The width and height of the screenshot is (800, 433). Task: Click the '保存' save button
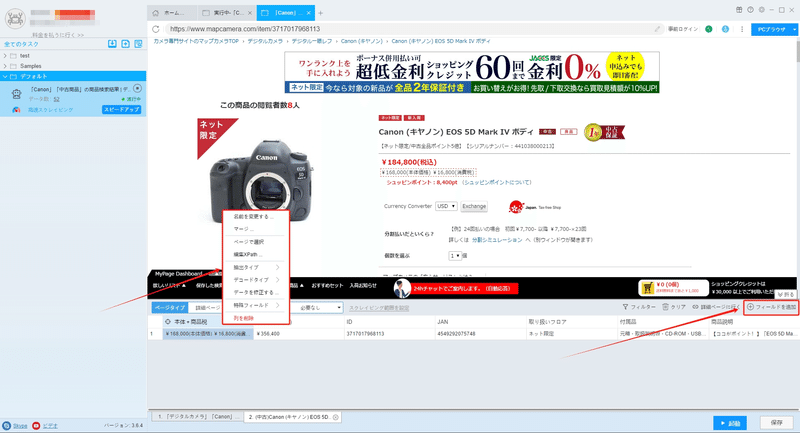(x=777, y=423)
